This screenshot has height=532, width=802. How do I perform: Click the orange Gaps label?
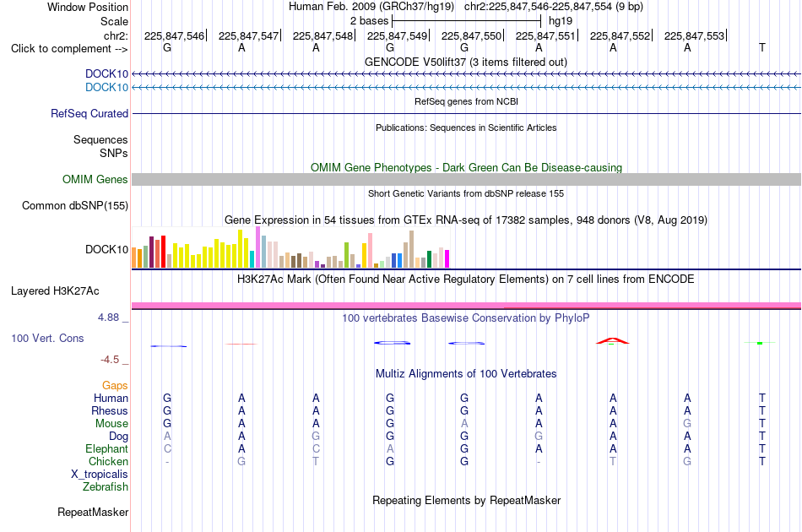point(115,386)
